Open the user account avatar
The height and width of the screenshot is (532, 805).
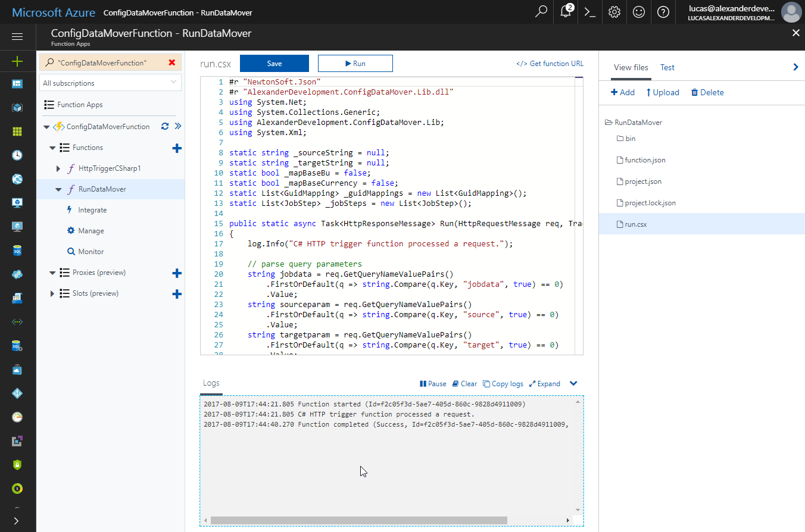click(x=791, y=12)
